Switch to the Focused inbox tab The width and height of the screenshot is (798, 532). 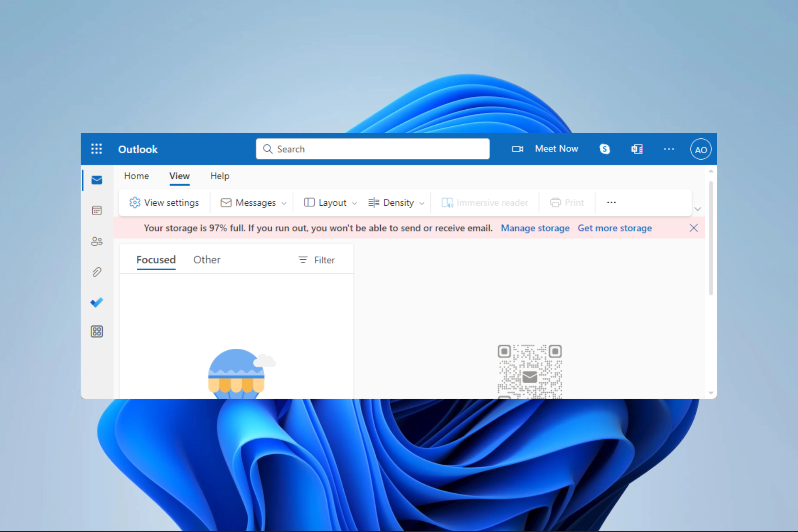pyautogui.click(x=155, y=259)
